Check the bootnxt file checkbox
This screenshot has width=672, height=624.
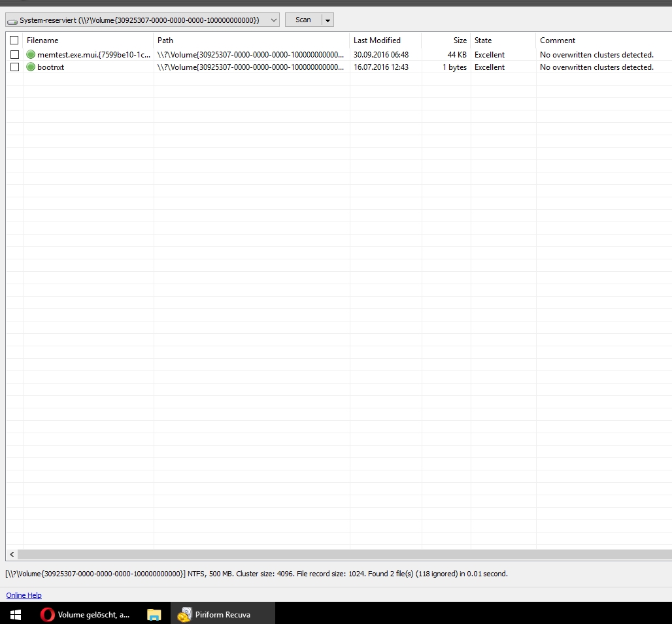14,67
